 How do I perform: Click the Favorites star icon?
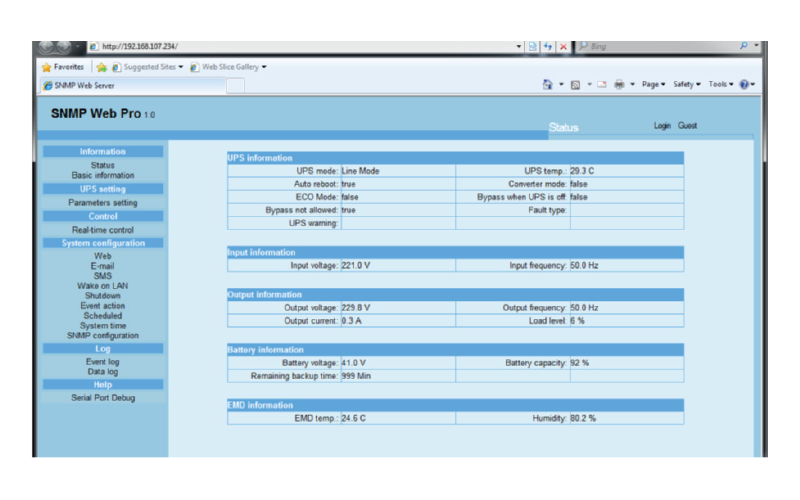click(46, 67)
